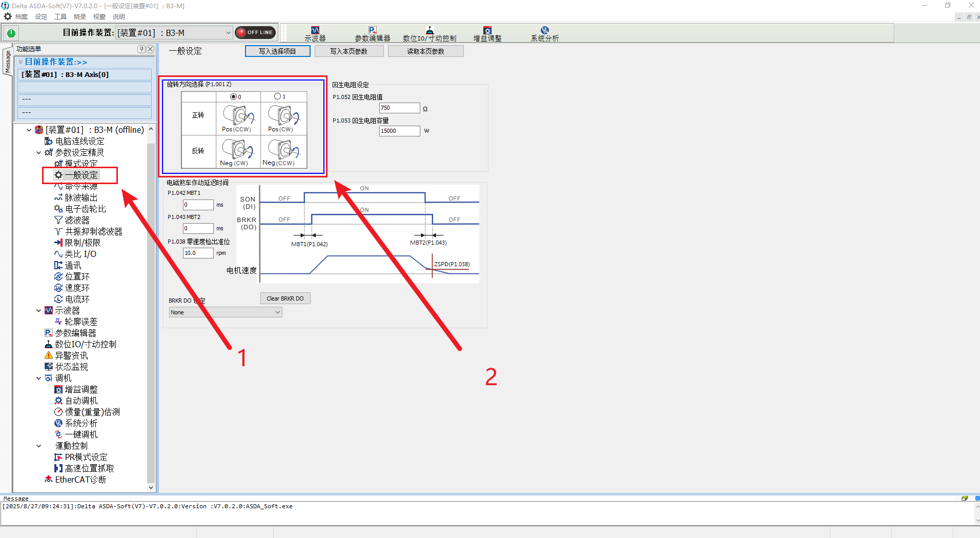
Task: Open the 参数编辑器 toolbar icon
Action: [372, 34]
